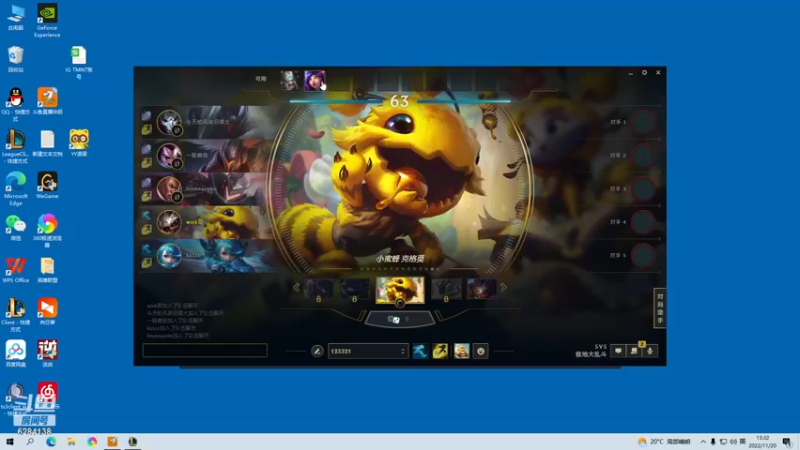Open 百度网盘 desktop shortcut
The height and width of the screenshot is (450, 800).
(16, 354)
